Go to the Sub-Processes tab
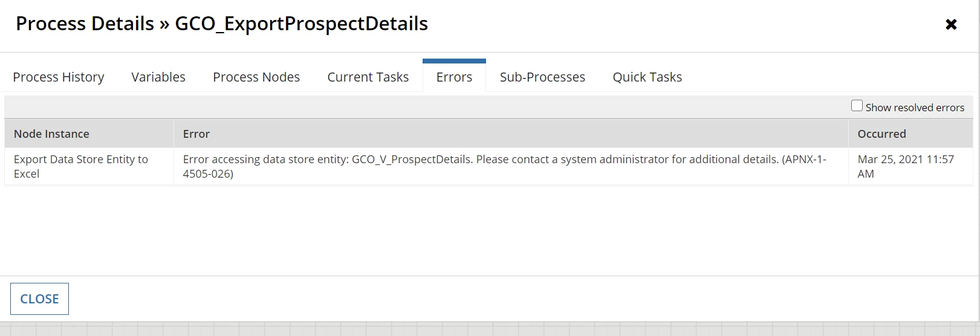Viewport: 980px width, 336px height. click(542, 77)
